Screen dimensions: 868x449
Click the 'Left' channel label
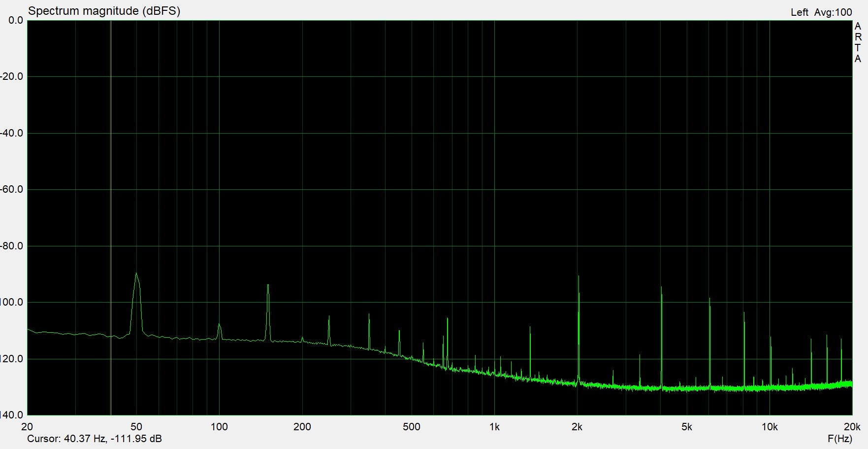tap(800, 12)
